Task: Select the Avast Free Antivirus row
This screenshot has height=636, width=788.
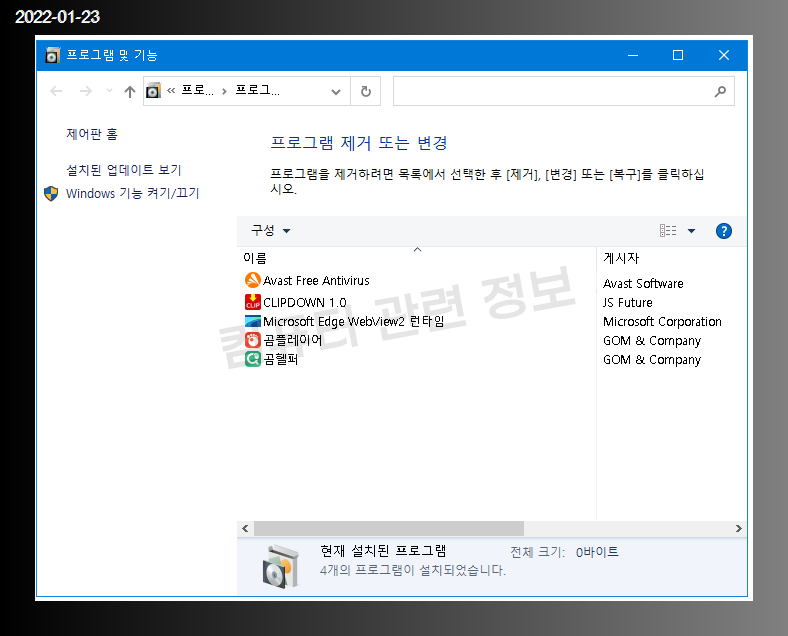Action: (316, 280)
